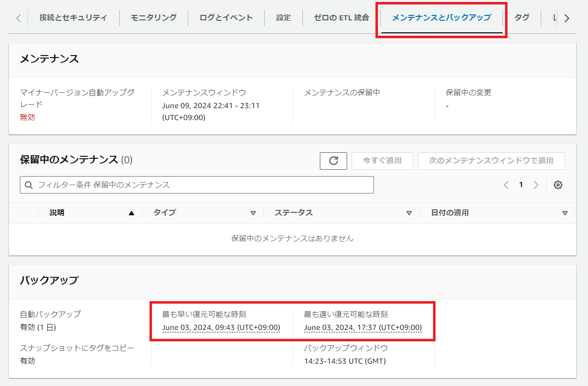Click maintenance window June 09, 2024 22:41 - 23:11

point(211,111)
